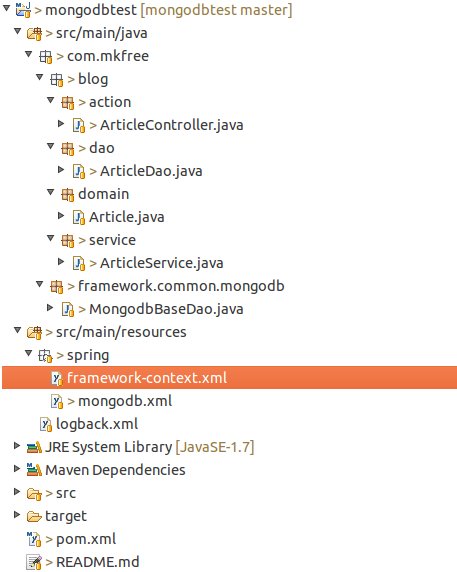Click the domain package icon
The height and width of the screenshot is (572, 457).
pos(67,194)
